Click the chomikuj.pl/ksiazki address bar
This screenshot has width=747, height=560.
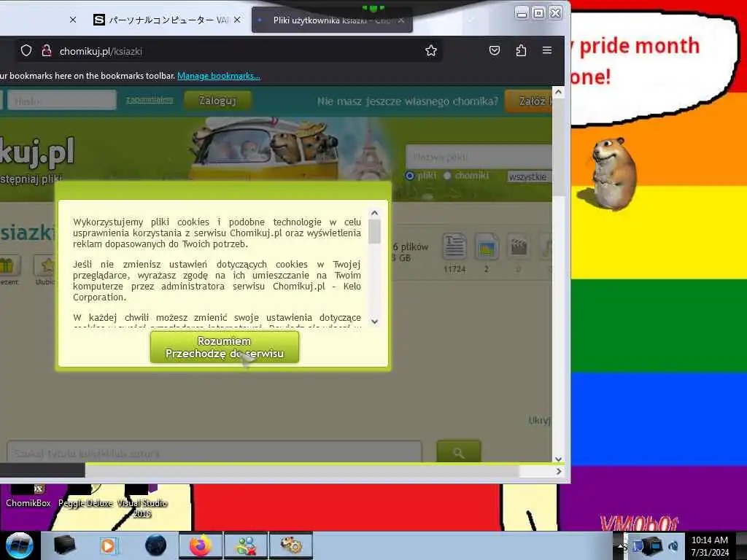[228, 51]
